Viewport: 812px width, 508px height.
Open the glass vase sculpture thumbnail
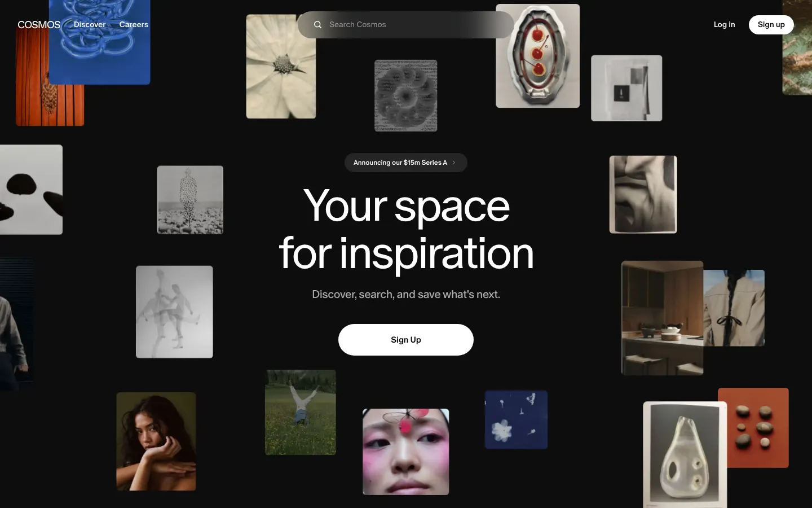pos(685,455)
